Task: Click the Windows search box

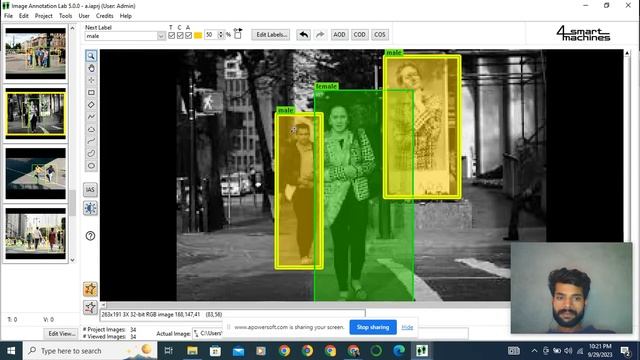Action: 90,351
